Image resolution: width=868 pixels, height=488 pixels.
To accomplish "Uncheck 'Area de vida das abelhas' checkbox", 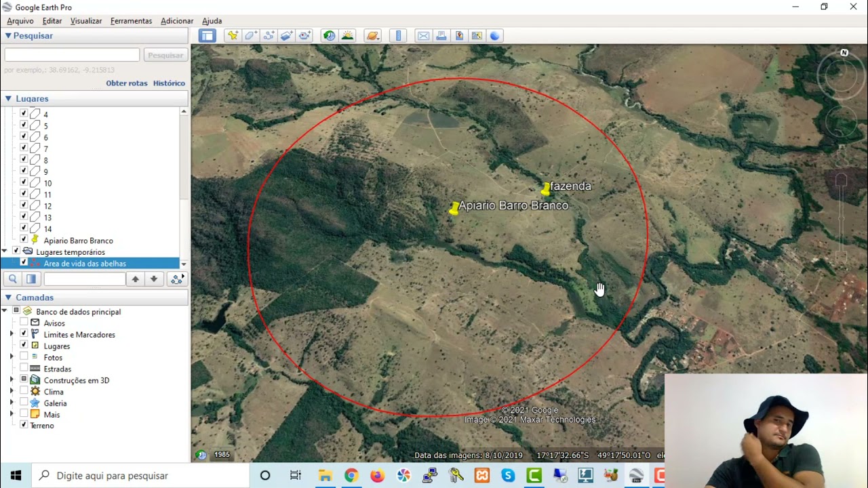I will coord(24,262).
